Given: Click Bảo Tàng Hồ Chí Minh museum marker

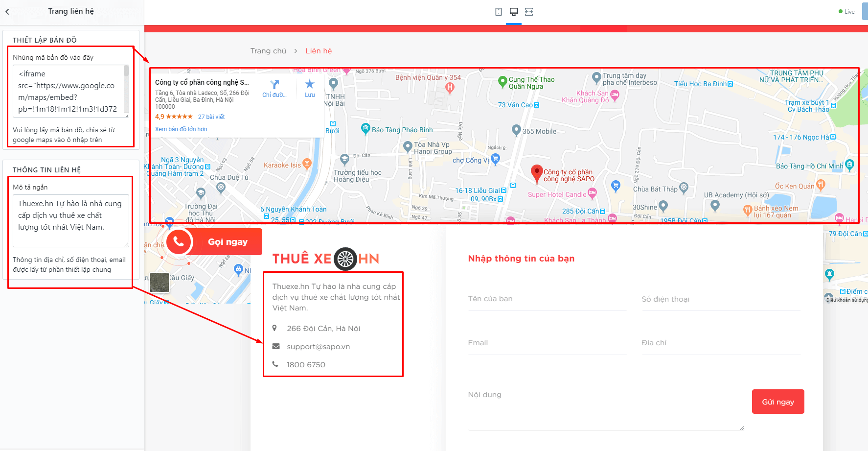Looking at the screenshot, I should pos(850,165).
